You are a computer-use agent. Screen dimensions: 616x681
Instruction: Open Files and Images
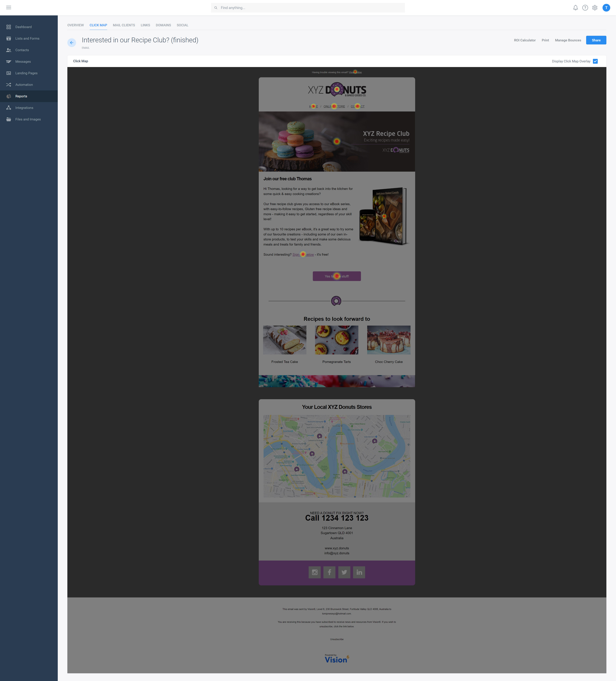[28, 119]
